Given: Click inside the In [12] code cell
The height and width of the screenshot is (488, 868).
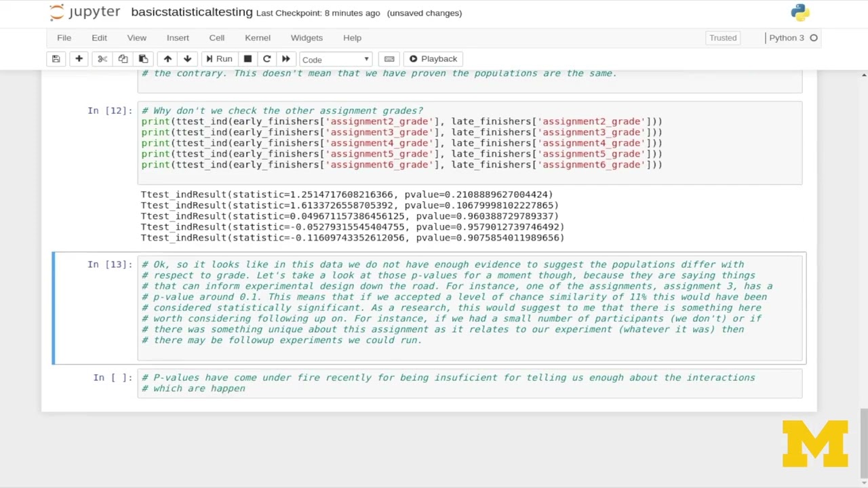Looking at the screenshot, I should click(469, 143).
